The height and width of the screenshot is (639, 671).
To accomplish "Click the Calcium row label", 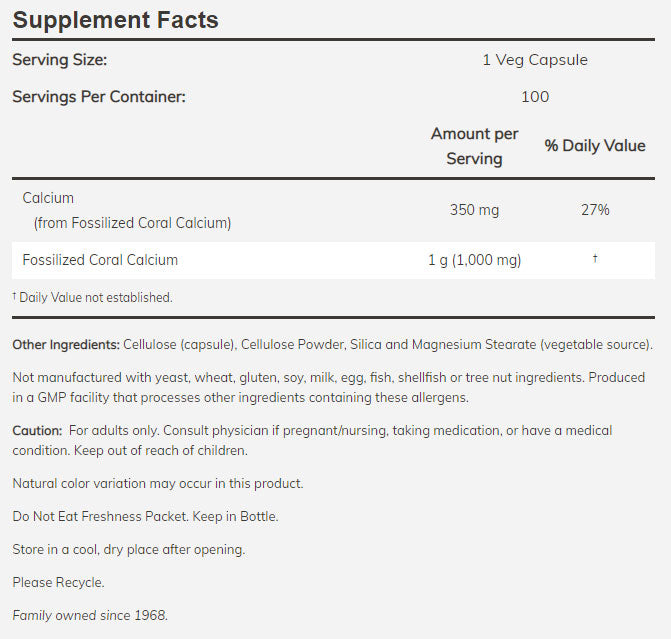I will [48, 198].
